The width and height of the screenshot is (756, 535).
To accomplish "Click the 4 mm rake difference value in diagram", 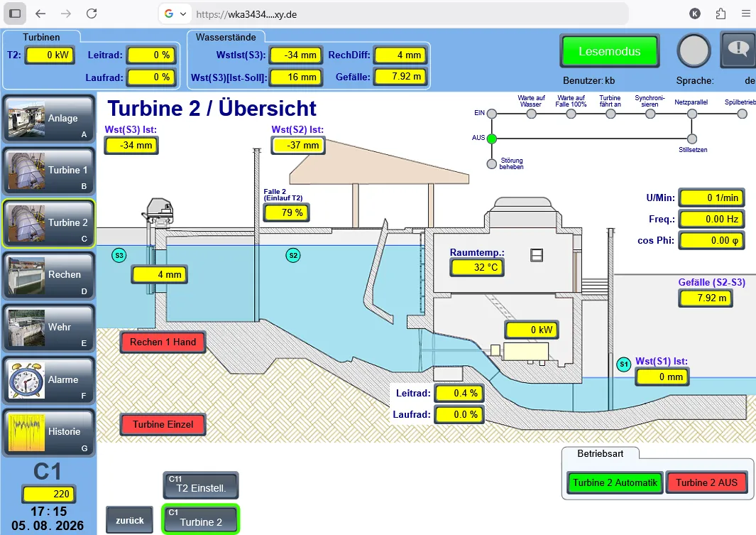I will click(160, 274).
